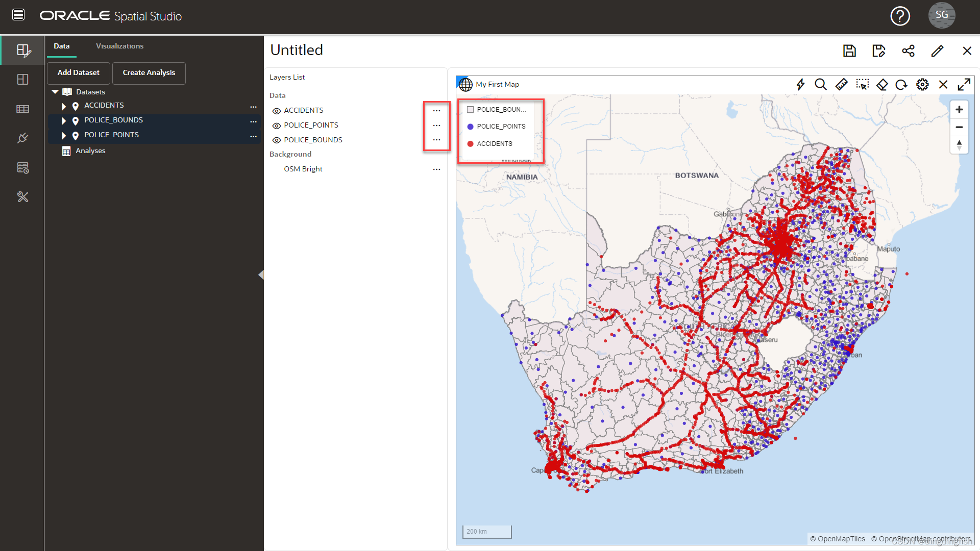Screen dimensions: 980x551
Task: Toggle visibility of POLICE_POINTS layer
Action: tap(277, 126)
